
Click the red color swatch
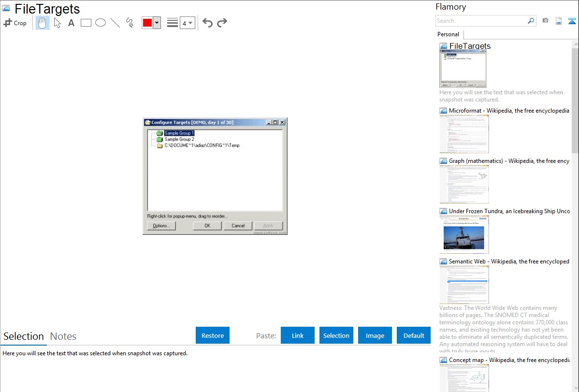(x=147, y=23)
